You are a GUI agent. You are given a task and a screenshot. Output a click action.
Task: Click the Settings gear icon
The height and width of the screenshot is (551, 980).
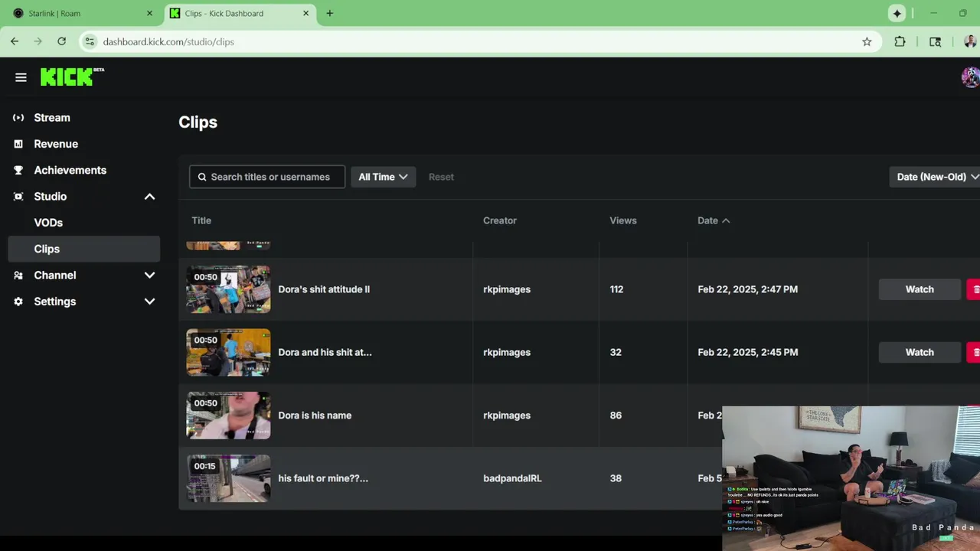pos(18,302)
